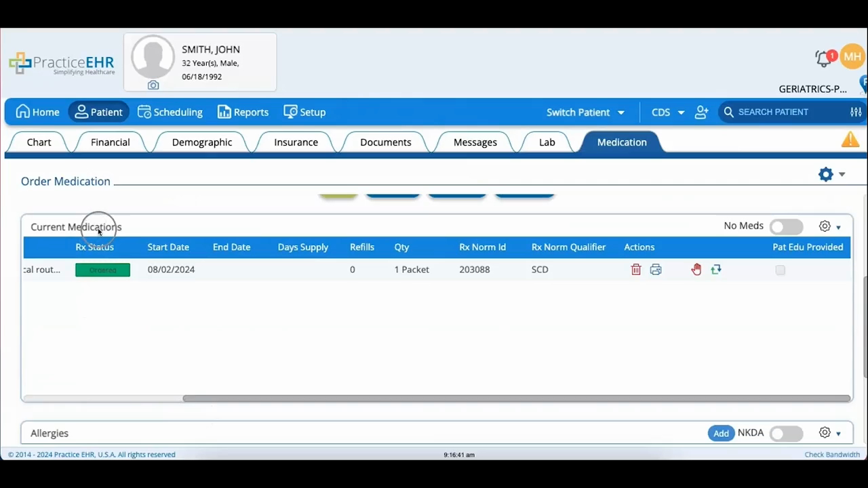Click the 08/02/2024 start date cell
The height and width of the screenshot is (488, 868).
(171, 269)
